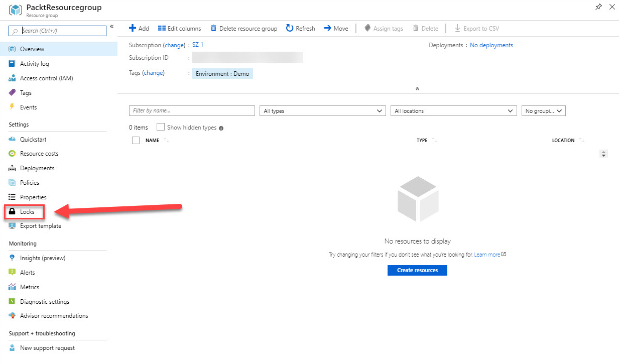Click the Insights lightbulb icon
This screenshot has width=619, height=364.
(x=13, y=258)
